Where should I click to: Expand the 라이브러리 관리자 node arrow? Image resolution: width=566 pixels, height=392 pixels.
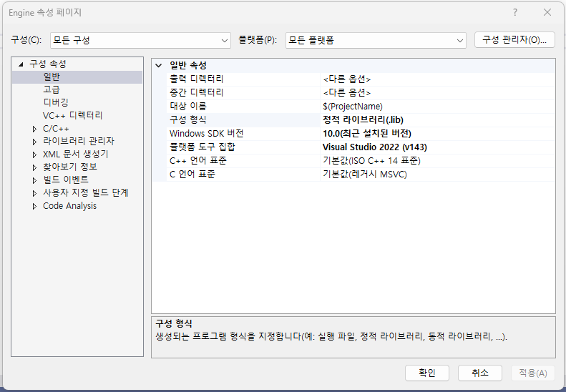(34, 142)
